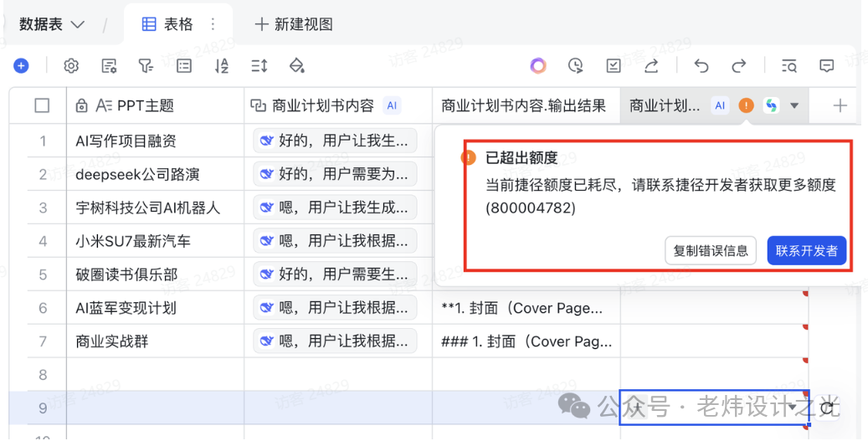Toggle the select-all checkbox in header
Screen dimensions: 868x441
coord(42,105)
